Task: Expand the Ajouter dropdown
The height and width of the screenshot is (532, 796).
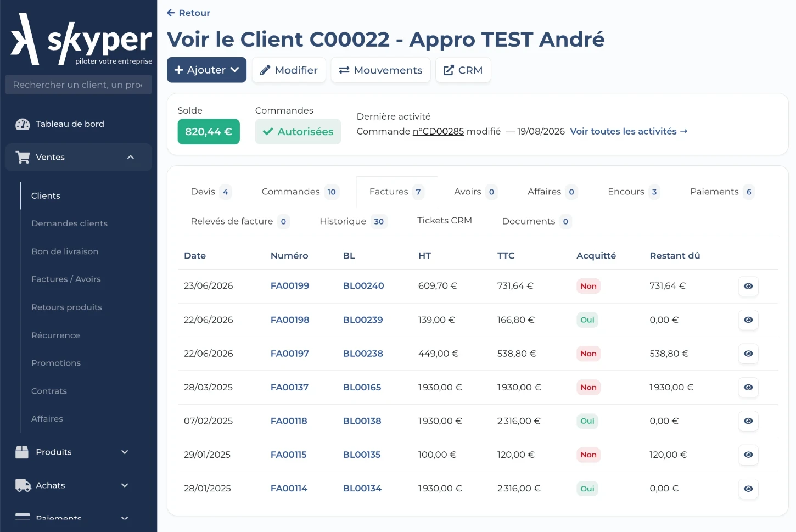Action: 206,70
